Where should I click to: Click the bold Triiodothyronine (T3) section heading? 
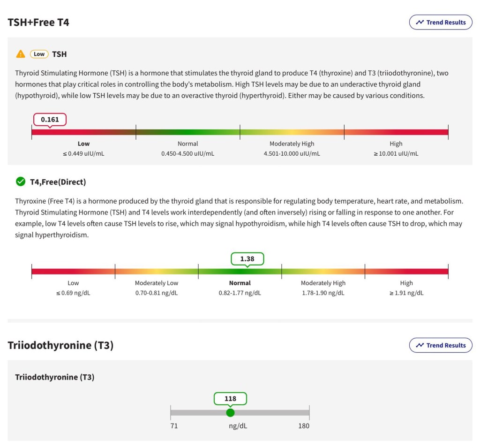[60, 345]
